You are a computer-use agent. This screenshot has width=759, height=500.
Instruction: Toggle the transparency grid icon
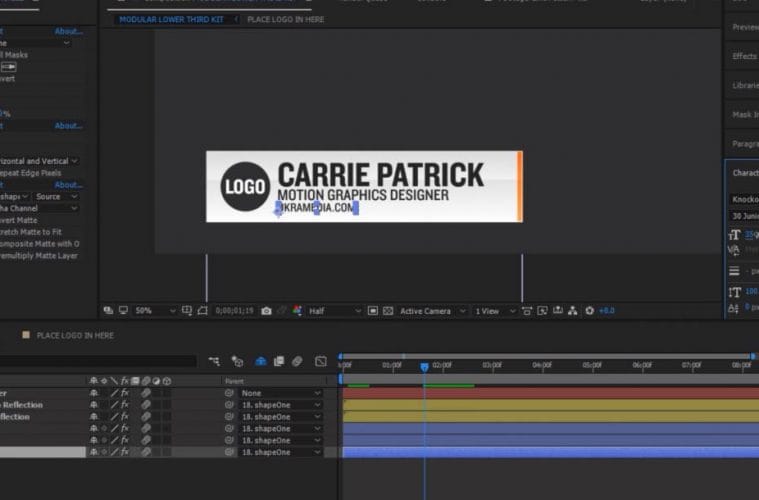click(x=387, y=311)
